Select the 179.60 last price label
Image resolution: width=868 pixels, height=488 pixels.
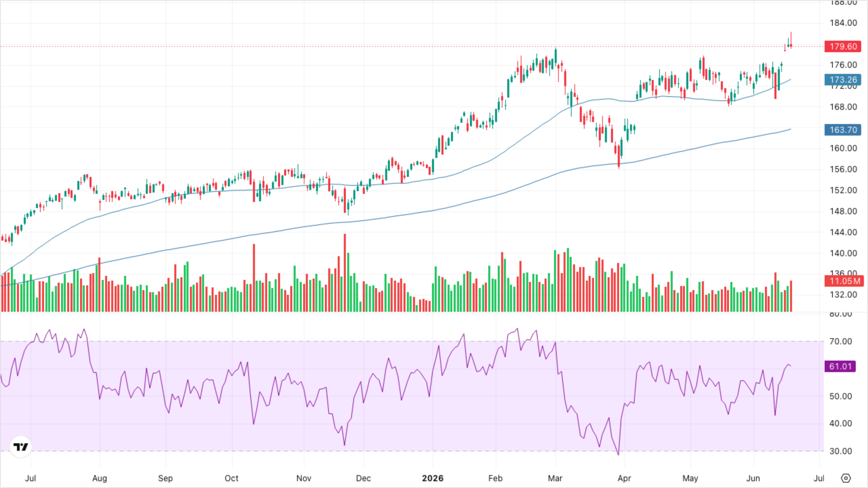coord(843,46)
